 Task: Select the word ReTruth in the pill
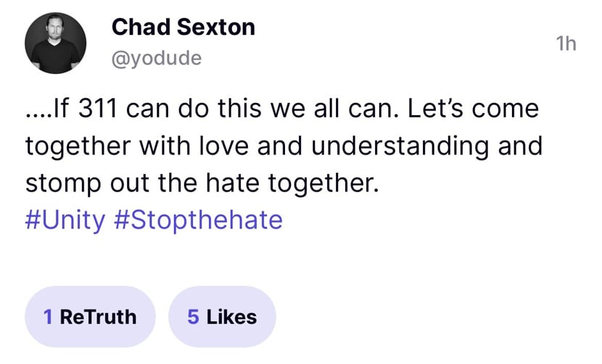coord(99,317)
